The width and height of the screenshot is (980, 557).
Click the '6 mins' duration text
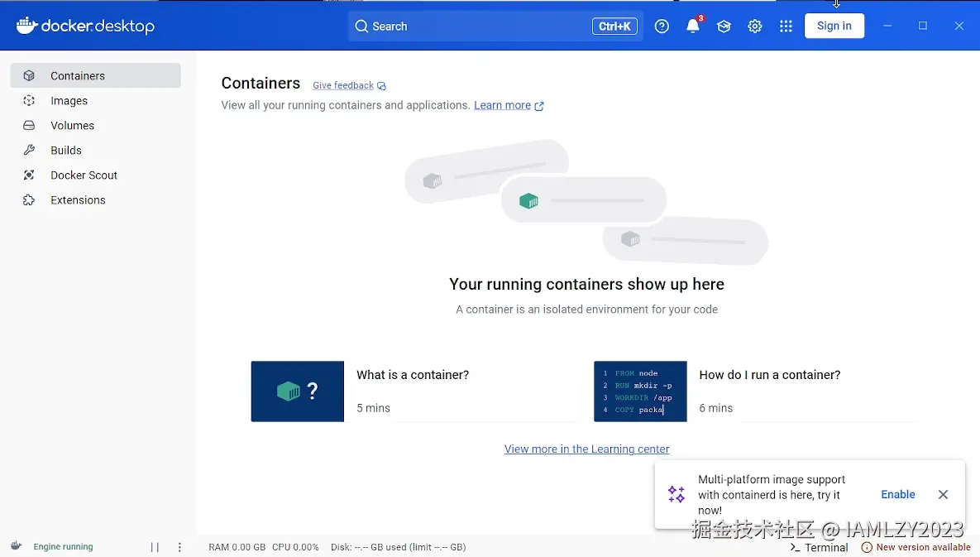[x=715, y=408]
